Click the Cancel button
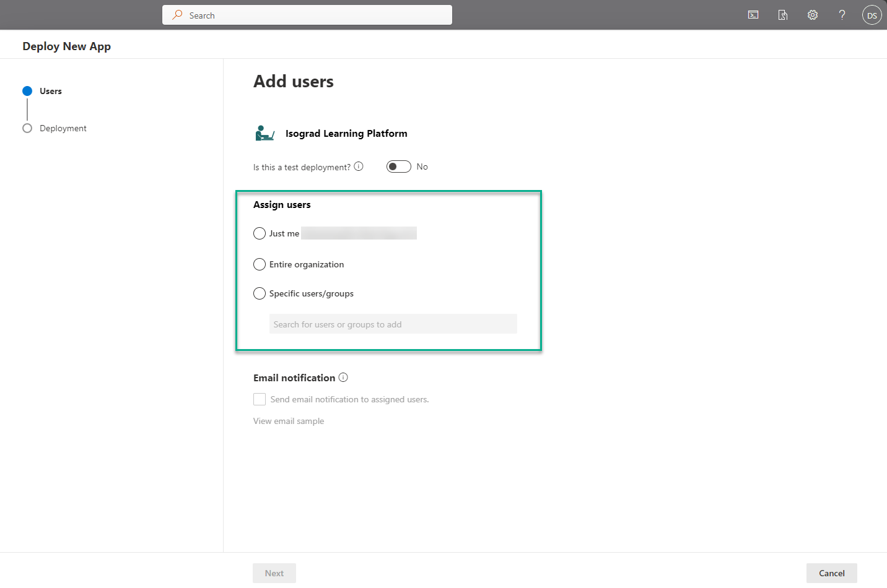The height and width of the screenshot is (588, 887). coord(832,573)
